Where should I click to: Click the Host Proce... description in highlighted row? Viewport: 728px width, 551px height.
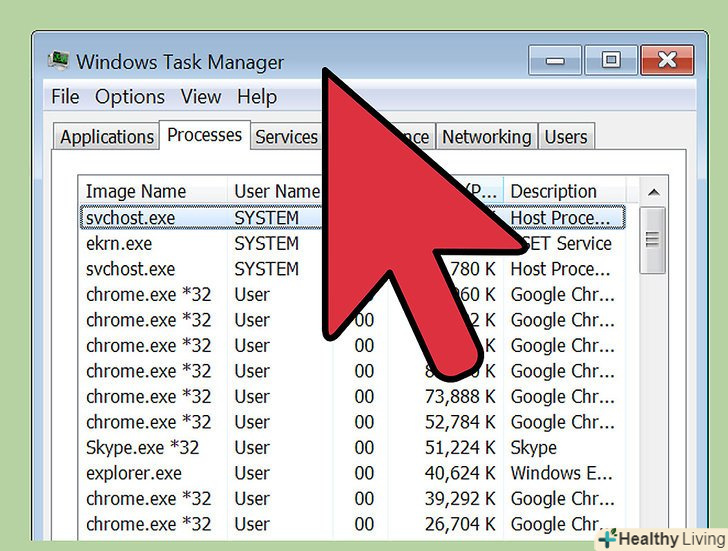(560, 217)
